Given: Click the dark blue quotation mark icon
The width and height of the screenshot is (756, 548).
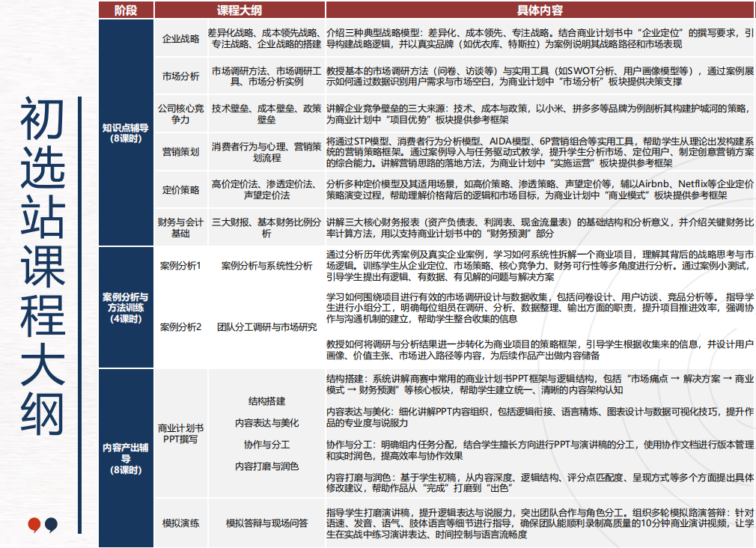Looking at the screenshot, I should click(51, 525).
